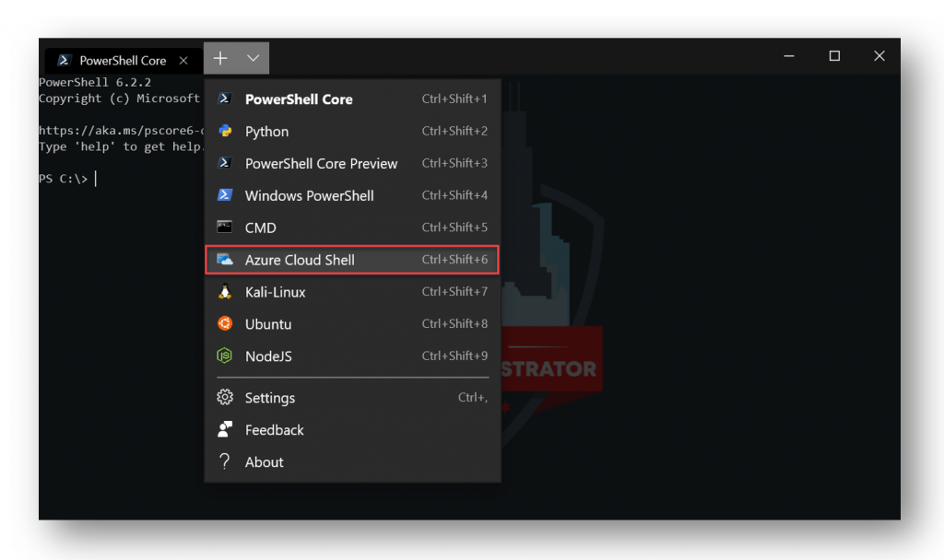The width and height of the screenshot is (944, 560).
Task: Click the PowerShell icon on the tab
Action: pyautogui.click(x=65, y=60)
